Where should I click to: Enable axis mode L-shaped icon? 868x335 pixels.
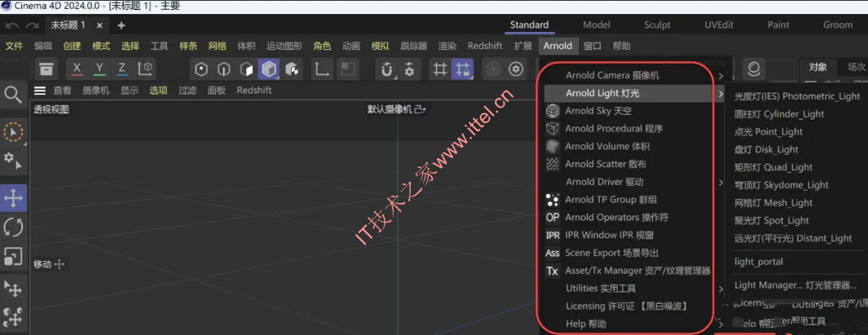(321, 70)
